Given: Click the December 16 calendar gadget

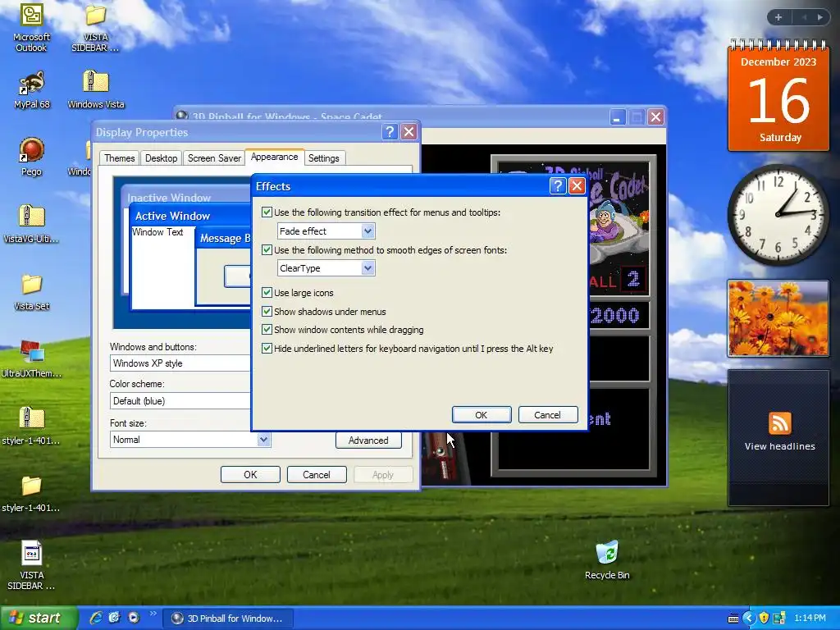Looking at the screenshot, I should click(x=778, y=98).
